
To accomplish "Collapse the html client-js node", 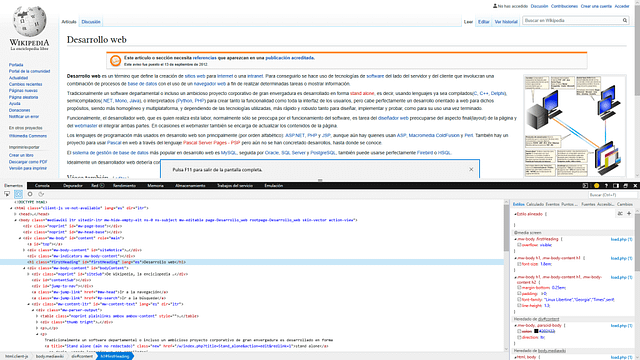I will pyautogui.click(x=11, y=208).
